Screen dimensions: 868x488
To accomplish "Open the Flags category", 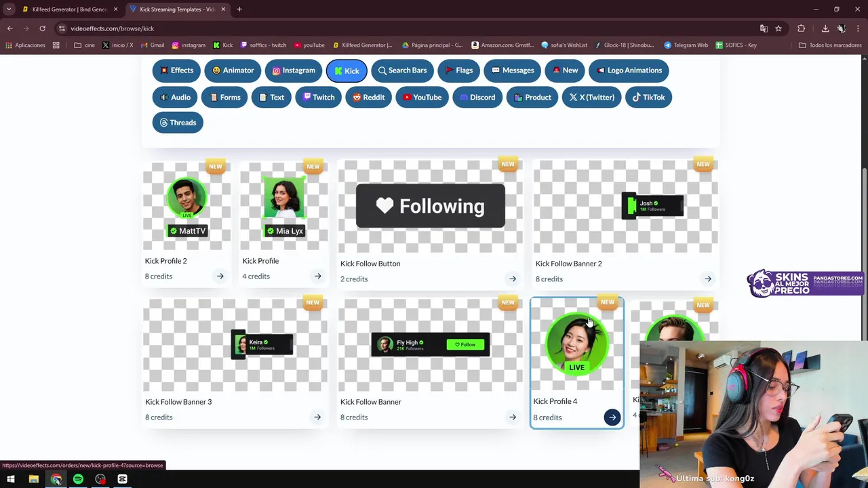I will click(458, 70).
